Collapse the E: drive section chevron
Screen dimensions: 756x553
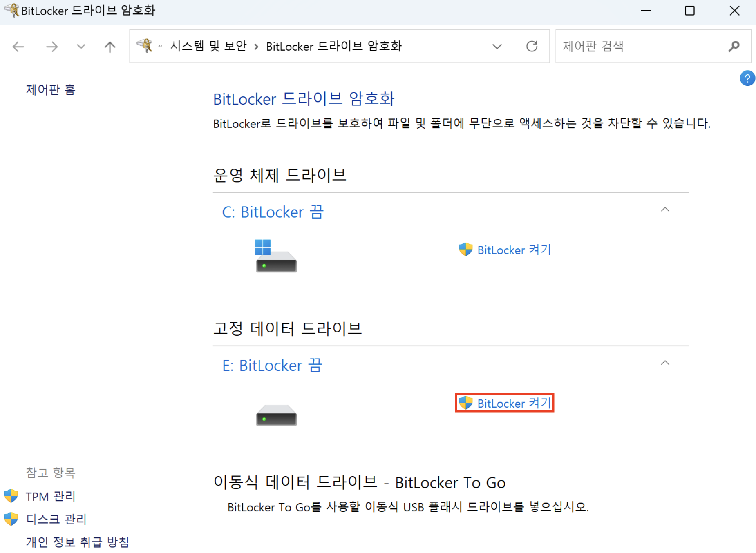(x=665, y=363)
